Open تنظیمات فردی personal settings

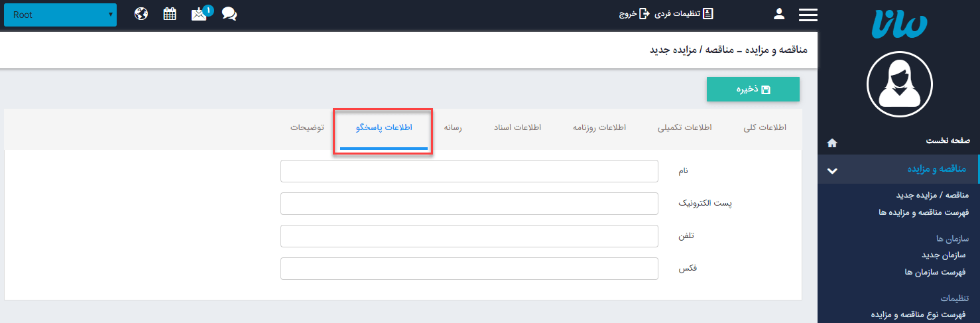pos(684,14)
